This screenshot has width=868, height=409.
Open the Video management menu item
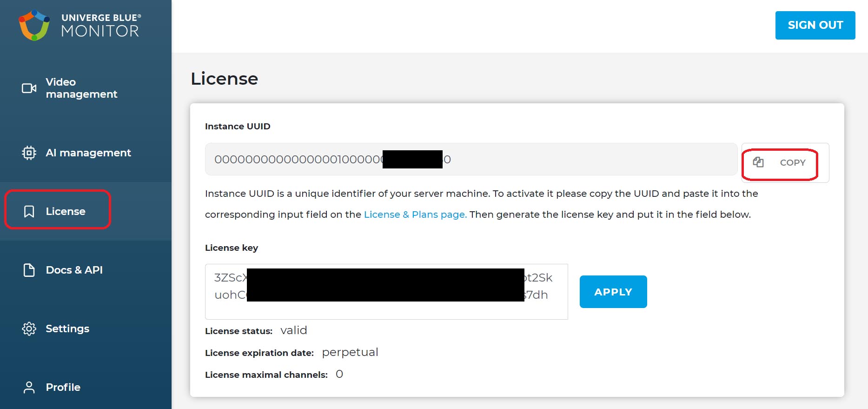81,88
